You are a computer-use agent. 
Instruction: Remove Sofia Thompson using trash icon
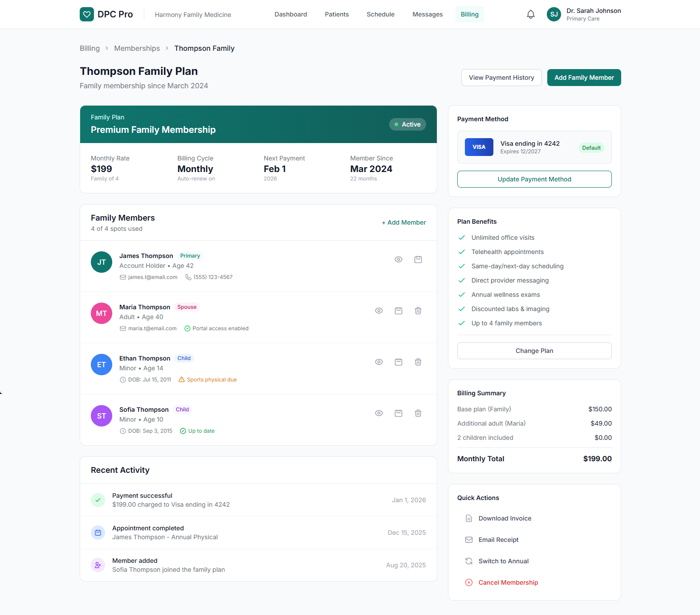click(x=418, y=413)
